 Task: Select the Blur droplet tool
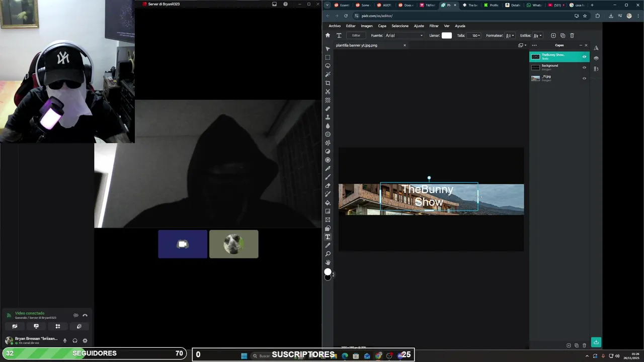[x=328, y=126]
